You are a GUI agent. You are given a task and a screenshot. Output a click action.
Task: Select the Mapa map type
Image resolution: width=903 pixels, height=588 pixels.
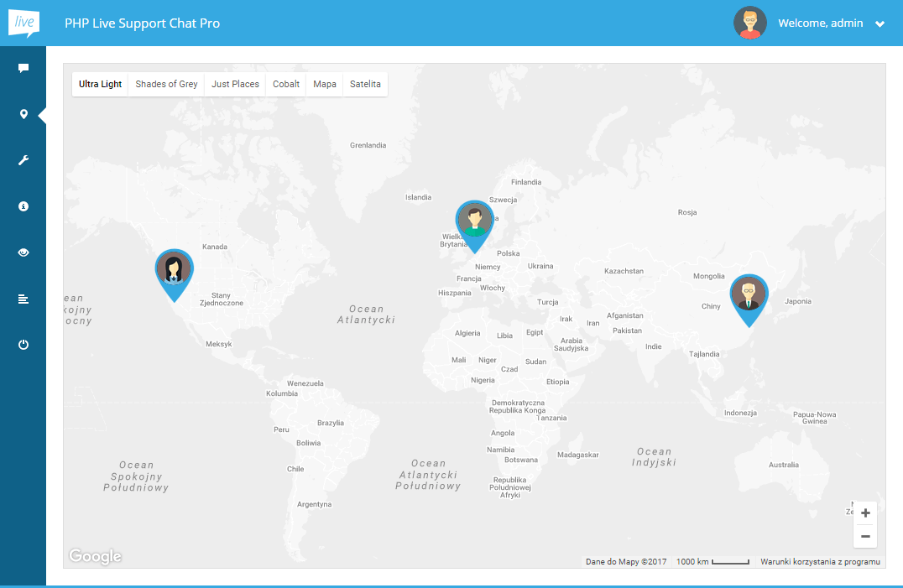tap(325, 84)
